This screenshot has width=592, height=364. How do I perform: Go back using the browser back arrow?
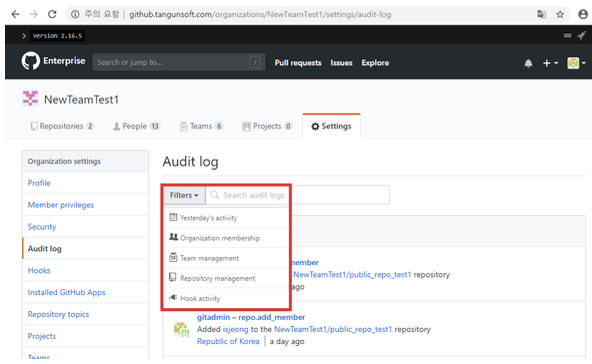tap(15, 14)
